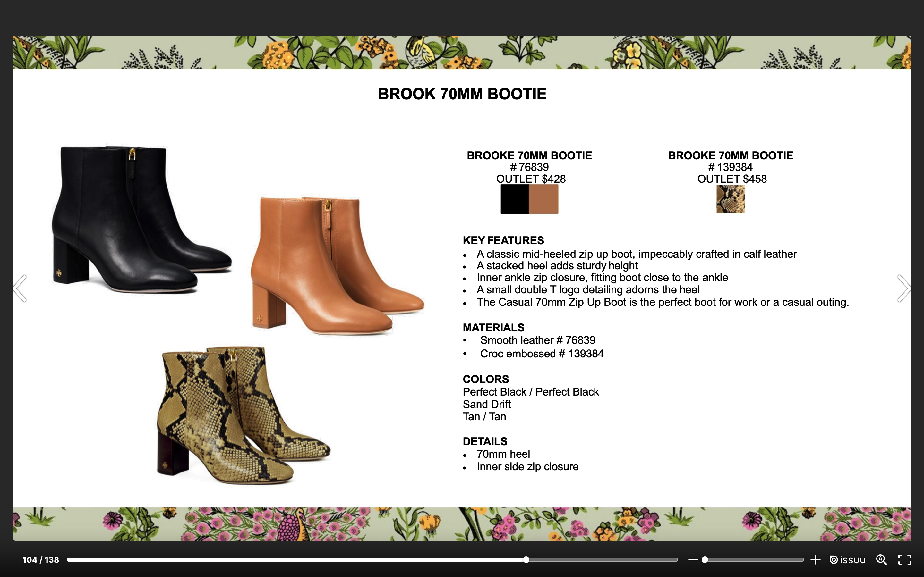Click the OUTLET $458 price text
Viewport: 924px width, 577px height.
pyautogui.click(x=732, y=179)
